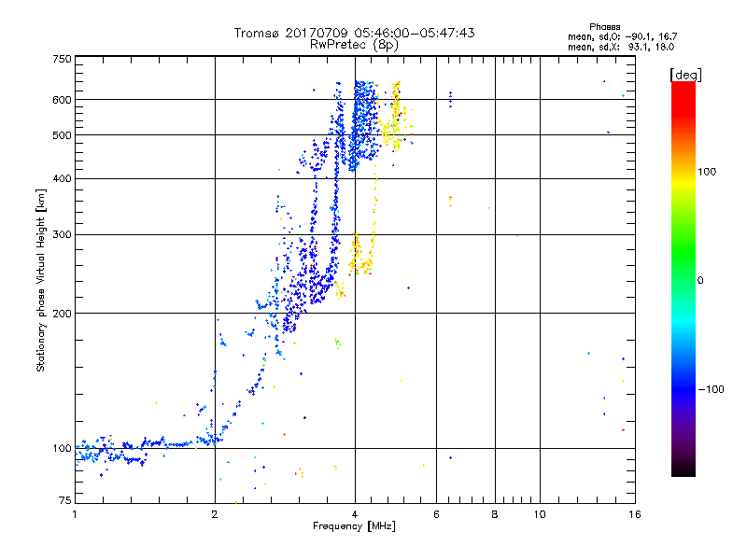Click the y-axis "75" label
This screenshot has height=560, width=747.
tap(65, 500)
